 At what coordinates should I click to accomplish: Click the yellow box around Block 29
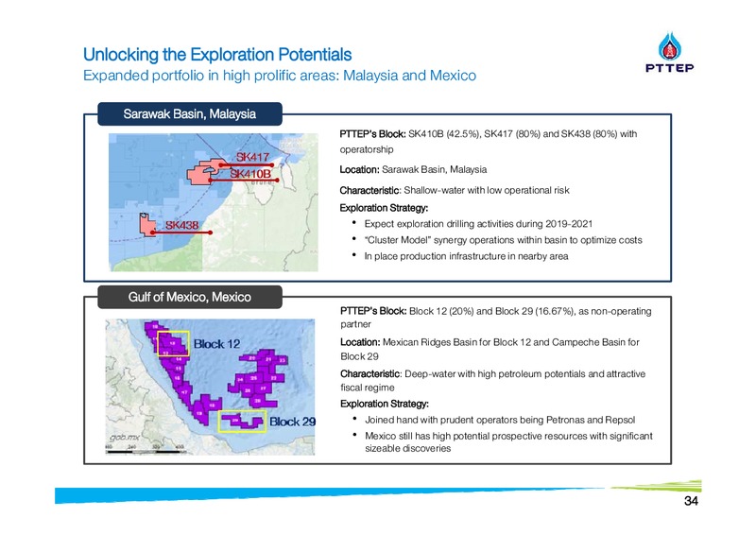click(x=243, y=422)
